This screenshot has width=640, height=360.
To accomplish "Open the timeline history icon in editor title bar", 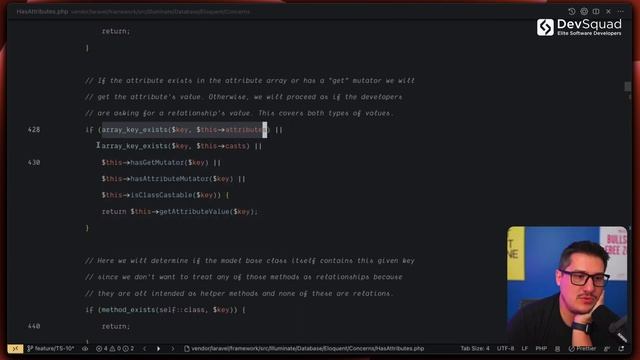I will [x=571, y=11].
